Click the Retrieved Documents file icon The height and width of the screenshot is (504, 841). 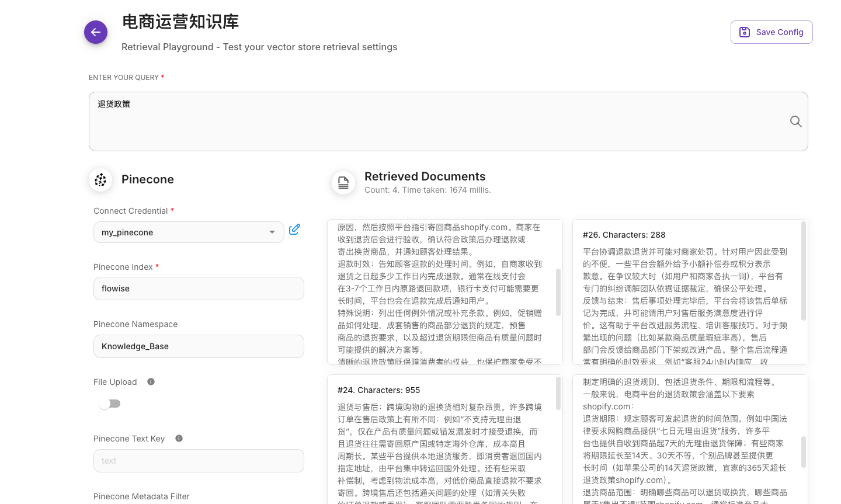coord(343,183)
